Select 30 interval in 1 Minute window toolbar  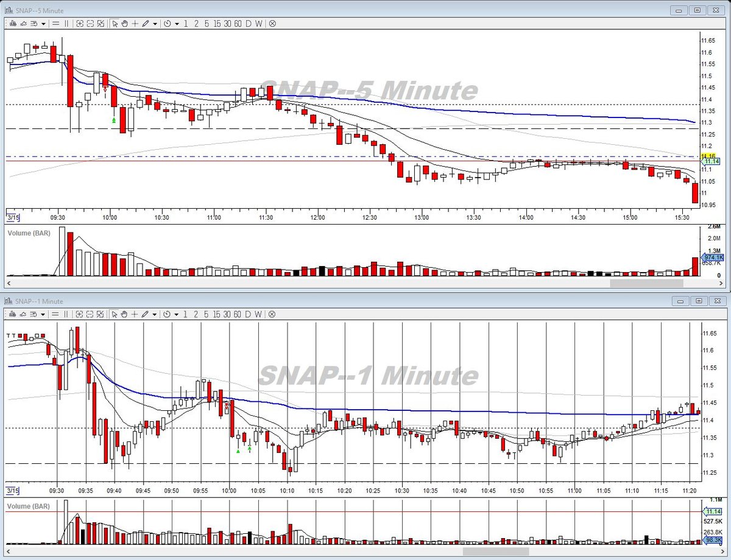coord(227,314)
